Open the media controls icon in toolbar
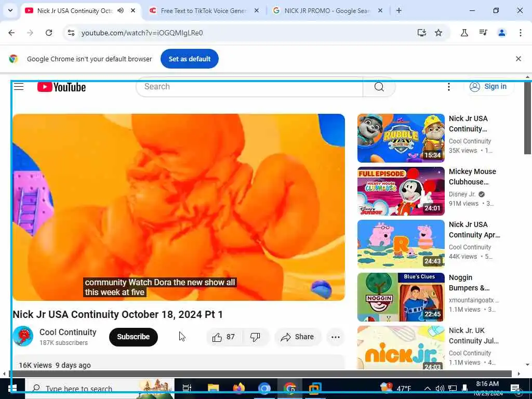 483,33
